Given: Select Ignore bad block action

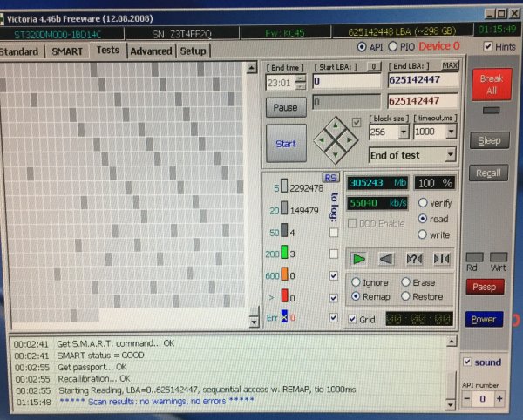Looking at the screenshot, I should [356, 282].
